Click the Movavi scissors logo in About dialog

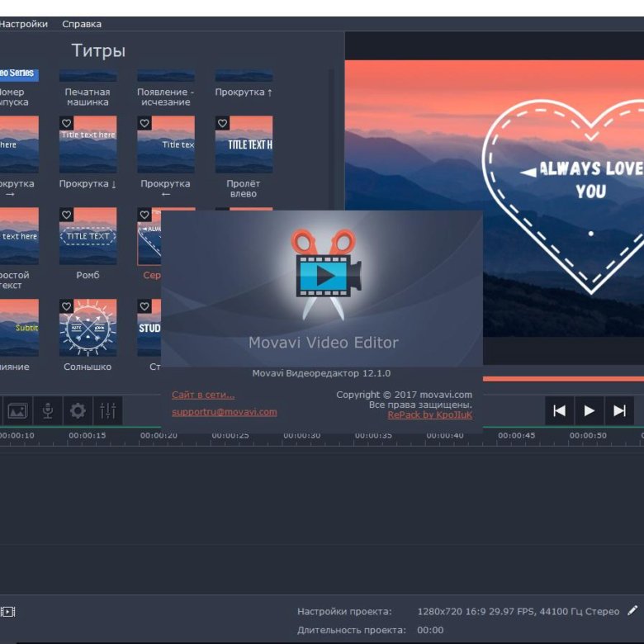point(325,275)
